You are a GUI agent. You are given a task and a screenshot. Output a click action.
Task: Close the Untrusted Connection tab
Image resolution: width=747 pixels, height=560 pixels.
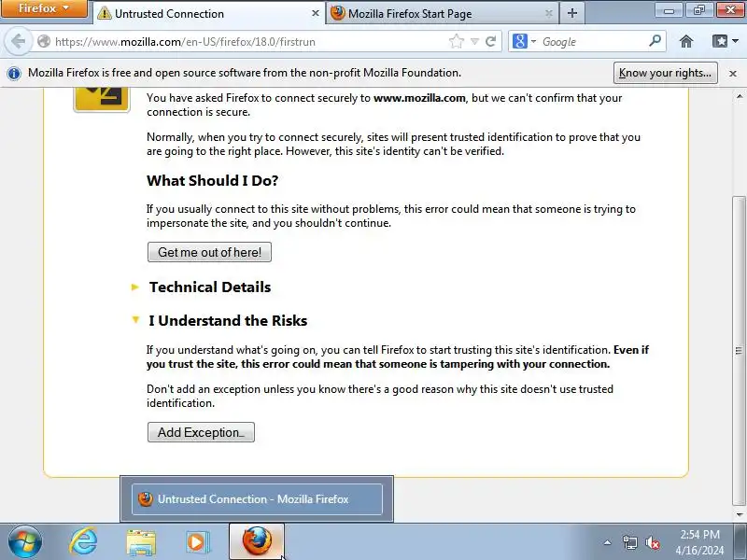click(315, 13)
